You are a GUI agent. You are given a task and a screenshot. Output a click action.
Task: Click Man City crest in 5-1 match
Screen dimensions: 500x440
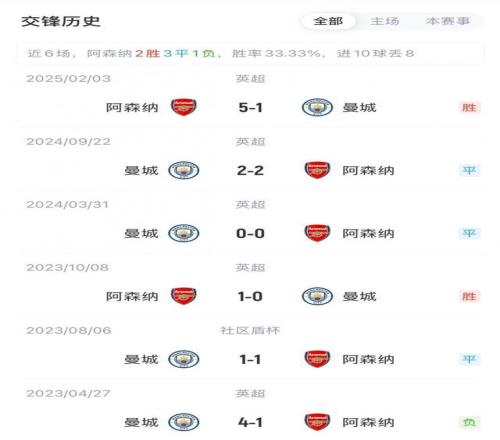point(317,107)
